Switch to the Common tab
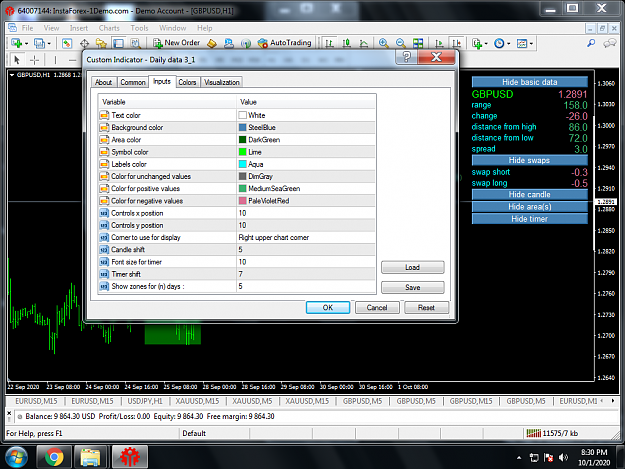The height and width of the screenshot is (469, 625). pos(133,82)
